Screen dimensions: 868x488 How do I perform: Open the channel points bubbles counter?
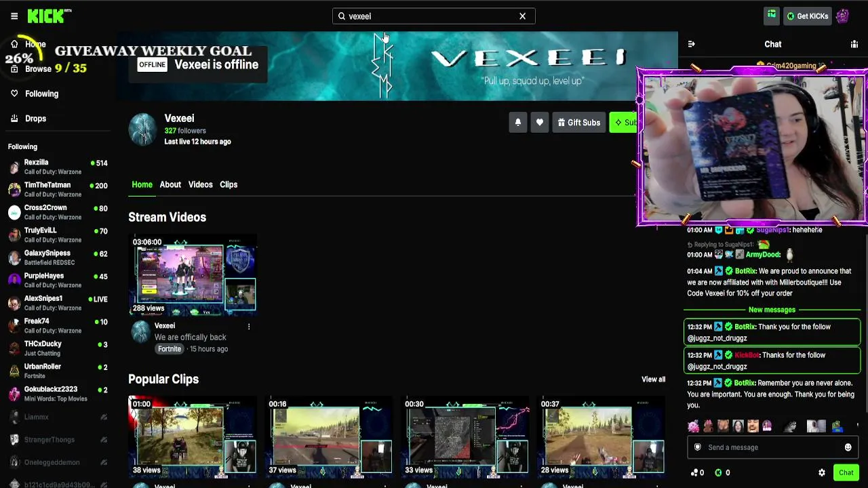click(x=697, y=472)
